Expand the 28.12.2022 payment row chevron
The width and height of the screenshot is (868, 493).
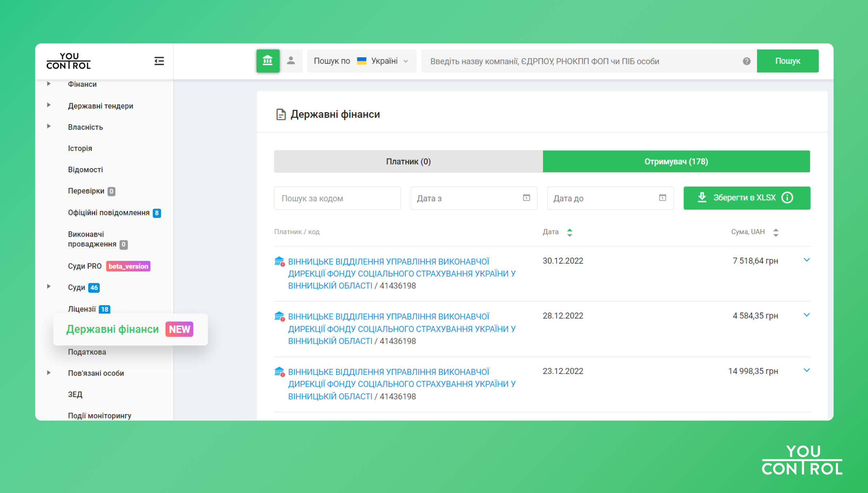[x=807, y=315]
